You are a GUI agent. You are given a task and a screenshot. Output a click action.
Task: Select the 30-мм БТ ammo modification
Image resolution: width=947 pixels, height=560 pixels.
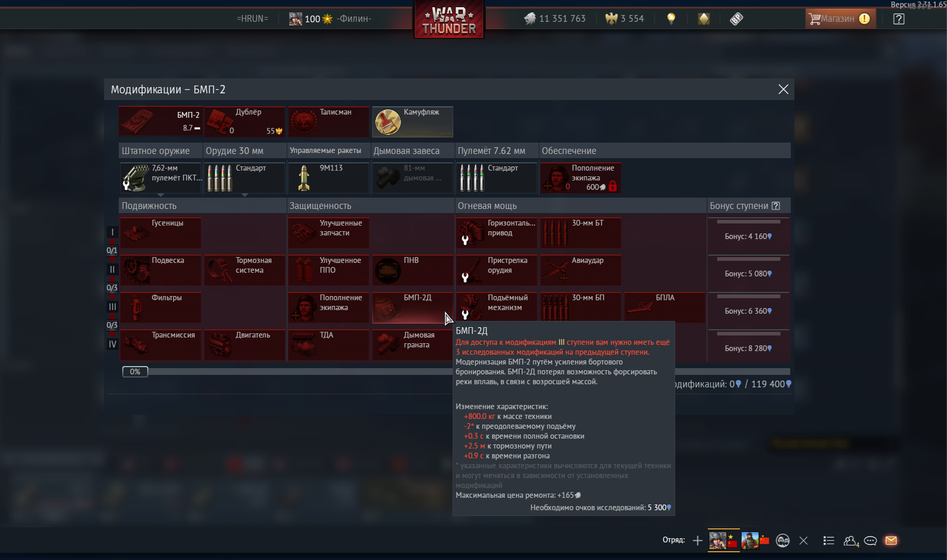pyautogui.click(x=581, y=233)
